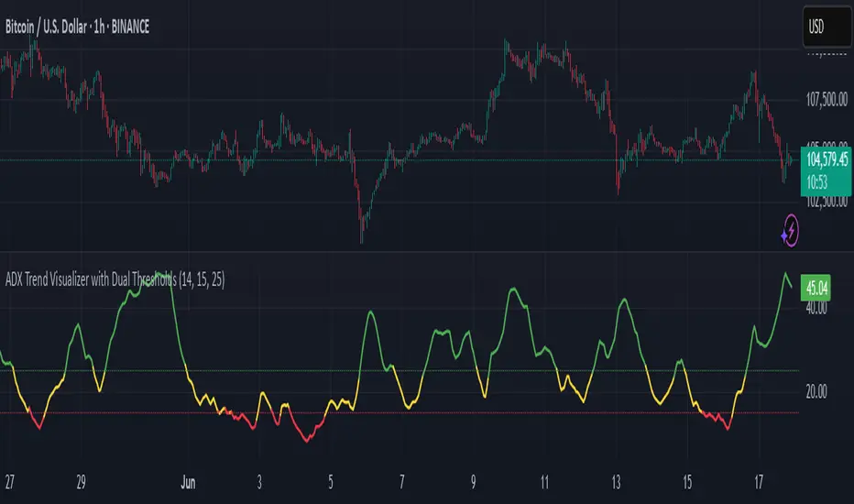
Task: Click the Bitcoin / U.S. Dollar chart title
Action: 77,27
